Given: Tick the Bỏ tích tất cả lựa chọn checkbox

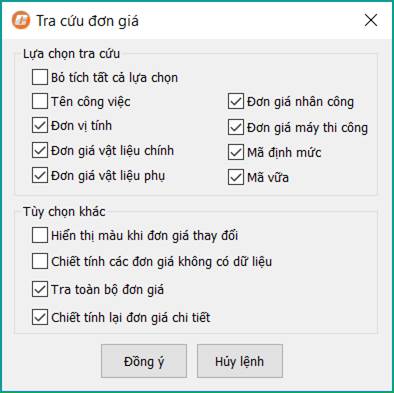Looking at the screenshot, I should coord(40,77).
